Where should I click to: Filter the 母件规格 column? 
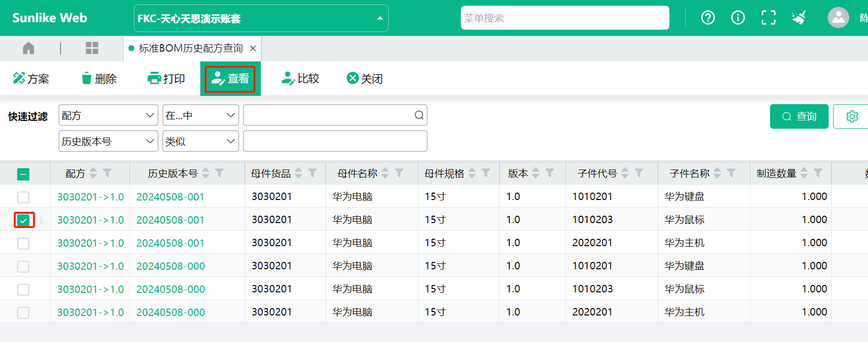click(486, 173)
